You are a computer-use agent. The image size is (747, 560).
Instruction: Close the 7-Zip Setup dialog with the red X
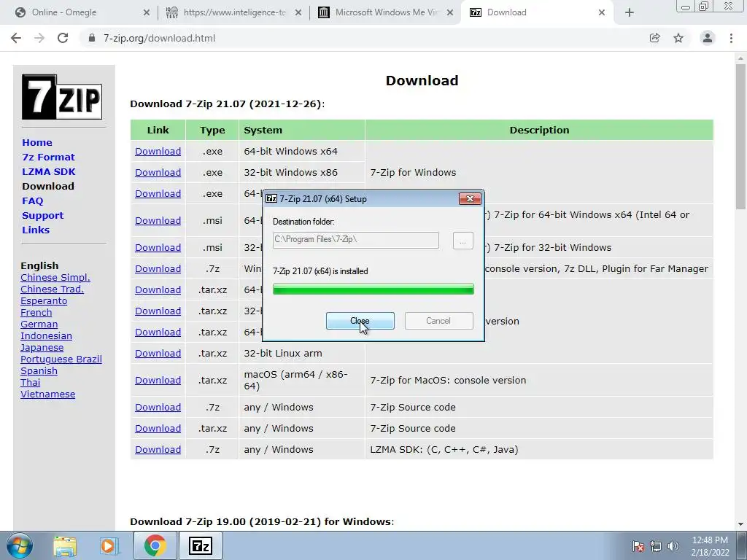(x=470, y=198)
